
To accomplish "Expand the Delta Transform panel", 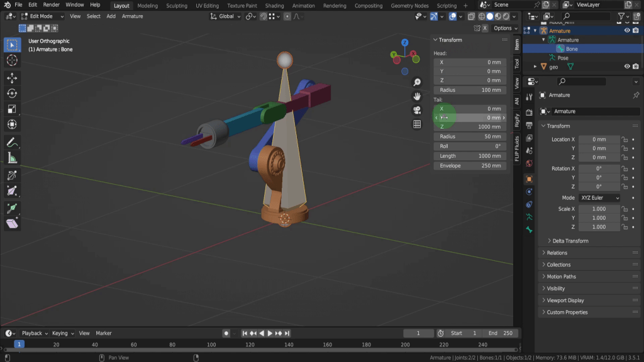I will pyautogui.click(x=570, y=241).
